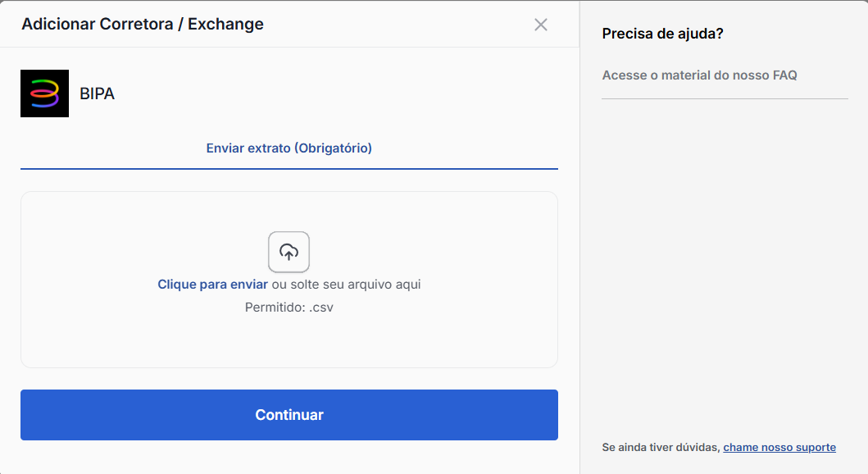Screen dimensions: 868x474
Task: Click the BIPA exchange name label
Action: point(97,94)
